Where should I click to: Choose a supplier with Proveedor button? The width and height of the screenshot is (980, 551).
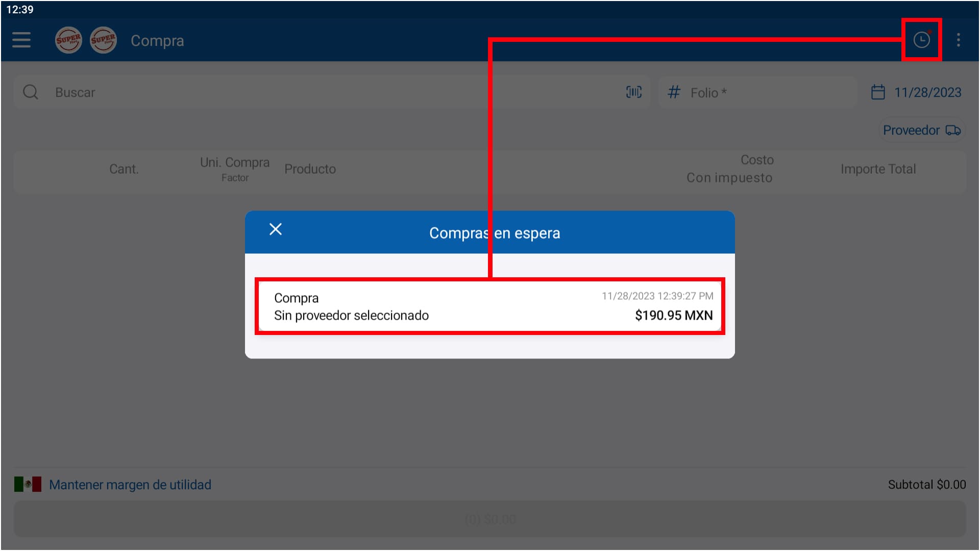pyautogui.click(x=921, y=130)
